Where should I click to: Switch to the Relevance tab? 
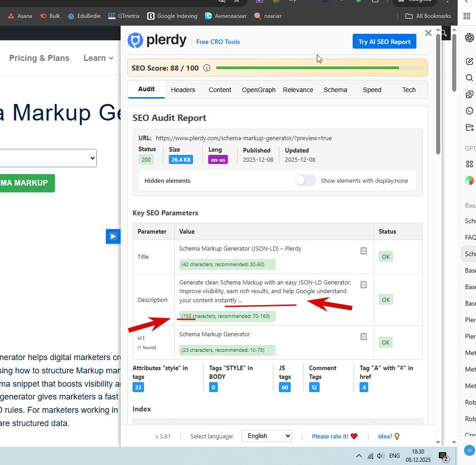(x=298, y=90)
